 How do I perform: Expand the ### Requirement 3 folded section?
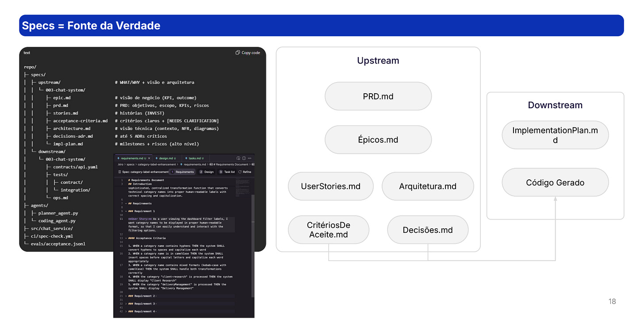tap(126, 303)
